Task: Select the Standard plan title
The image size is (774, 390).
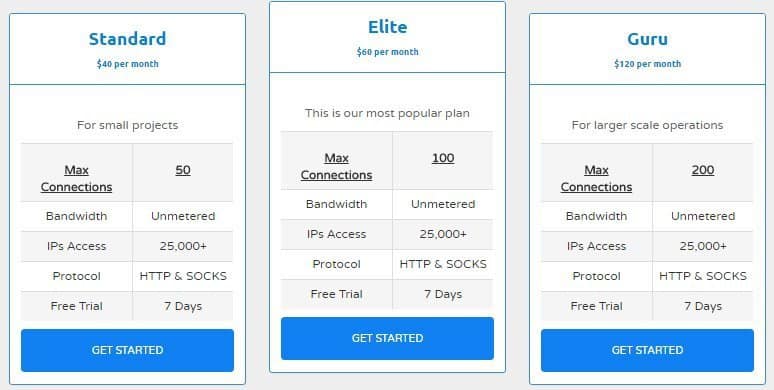Action: coord(127,39)
